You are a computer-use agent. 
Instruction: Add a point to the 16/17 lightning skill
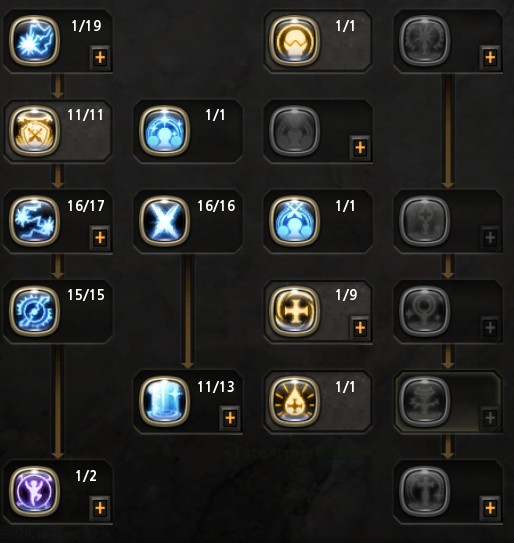point(100,238)
